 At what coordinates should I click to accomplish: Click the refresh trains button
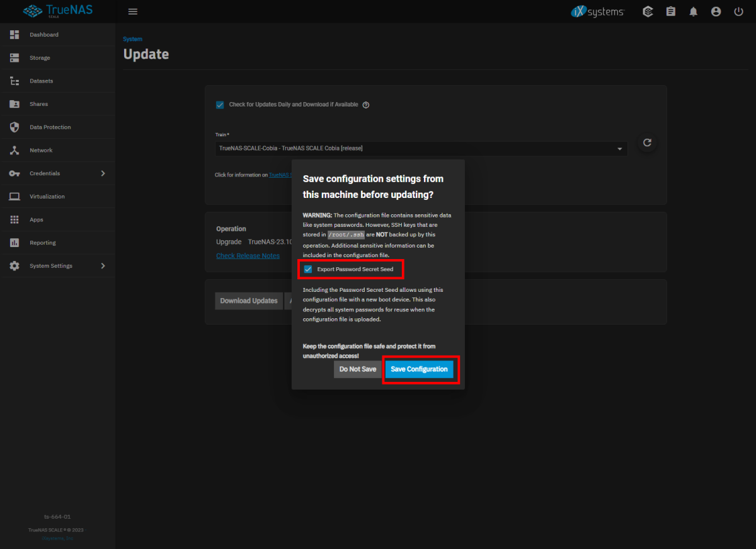click(x=647, y=143)
